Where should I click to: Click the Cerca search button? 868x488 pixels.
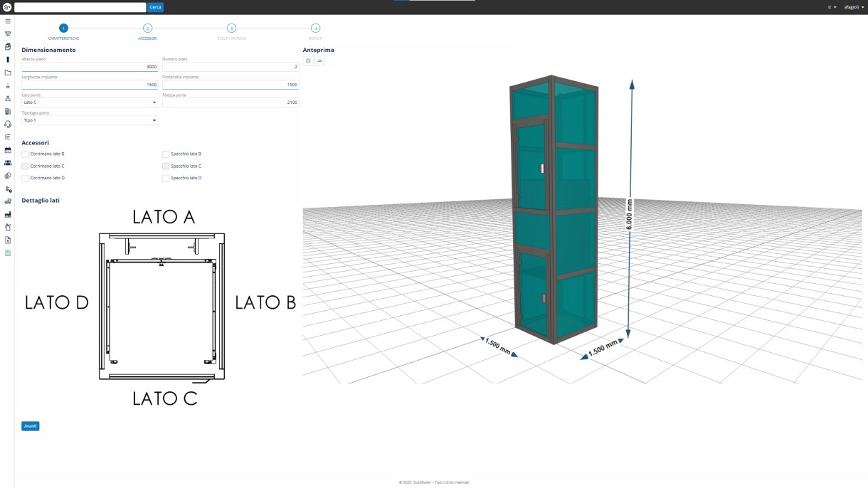click(x=155, y=7)
